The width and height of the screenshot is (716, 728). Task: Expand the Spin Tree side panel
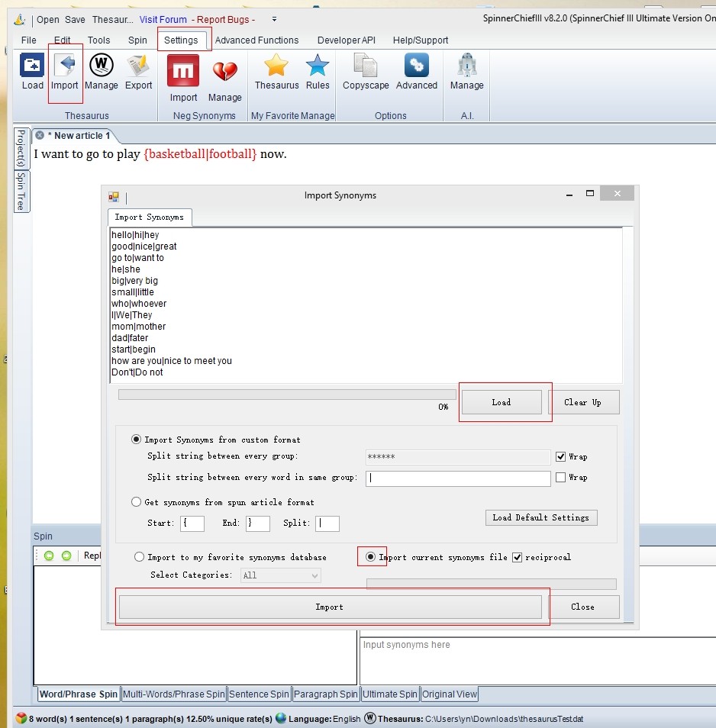(x=21, y=192)
